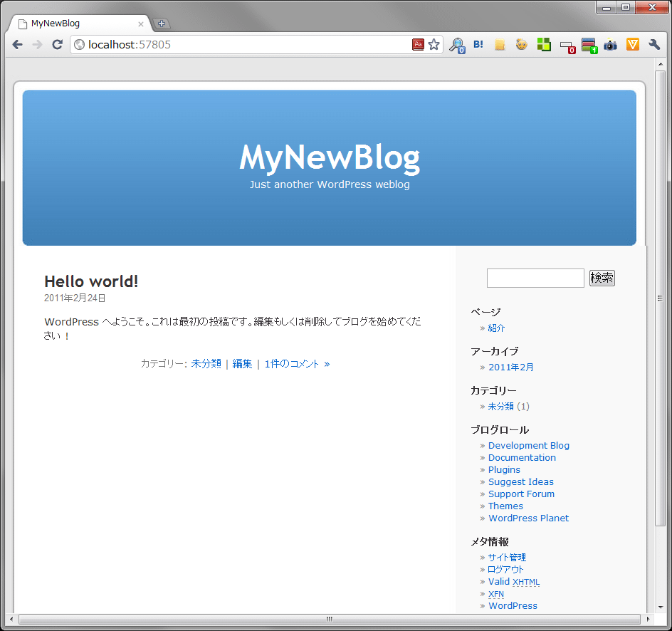Open the green squares extension icon
This screenshot has width=672, height=631.
544,44
